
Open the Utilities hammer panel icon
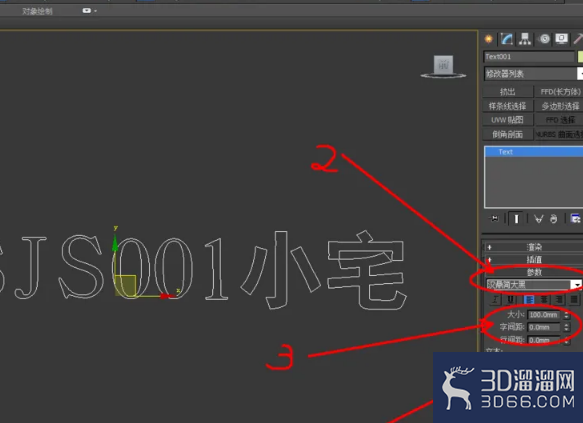(x=578, y=39)
